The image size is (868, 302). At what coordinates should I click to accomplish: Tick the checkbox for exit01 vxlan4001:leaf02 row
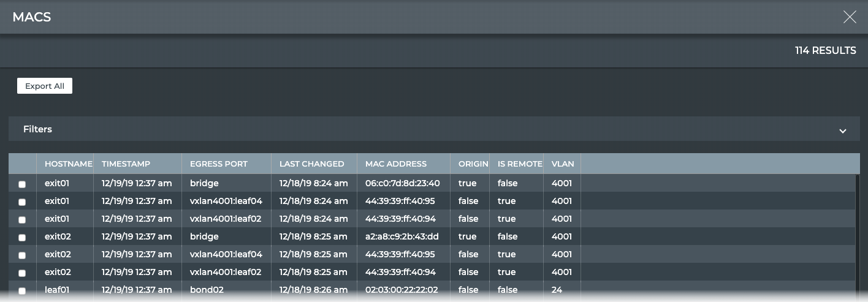23,219
